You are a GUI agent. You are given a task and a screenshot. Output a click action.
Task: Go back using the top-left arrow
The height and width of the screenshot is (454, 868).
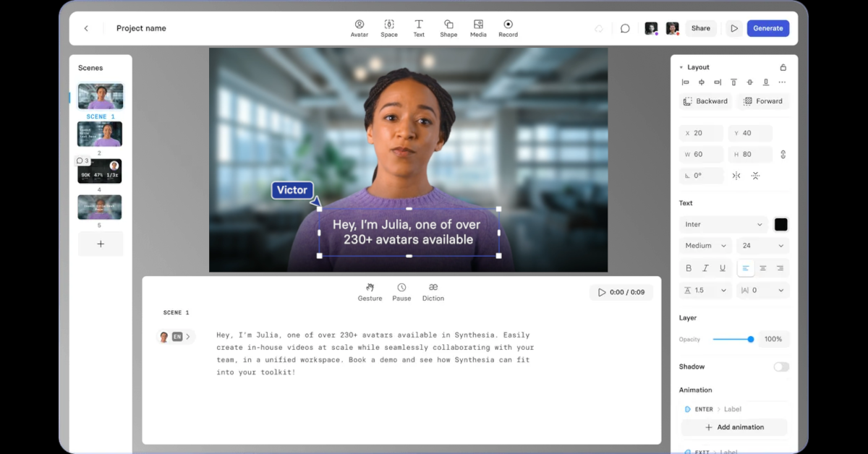coord(86,28)
